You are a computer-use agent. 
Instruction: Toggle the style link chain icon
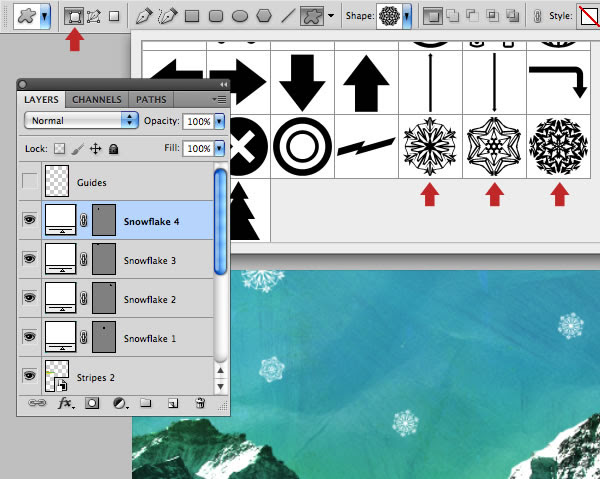coord(537,16)
